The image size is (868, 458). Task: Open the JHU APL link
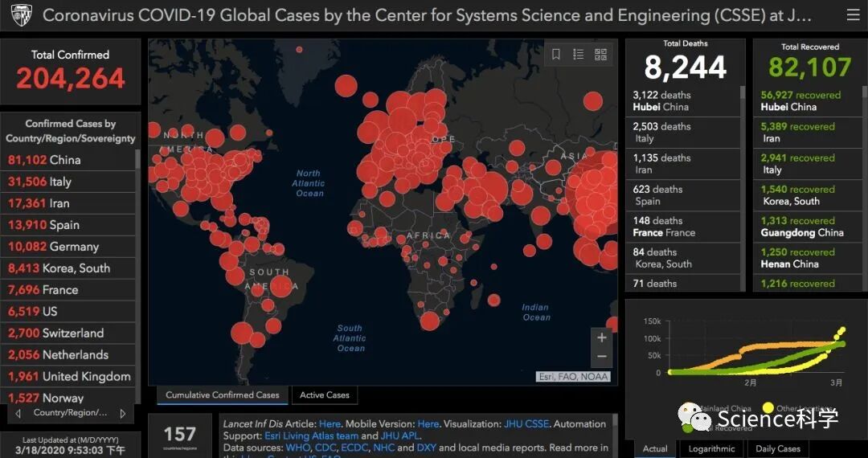point(399,436)
